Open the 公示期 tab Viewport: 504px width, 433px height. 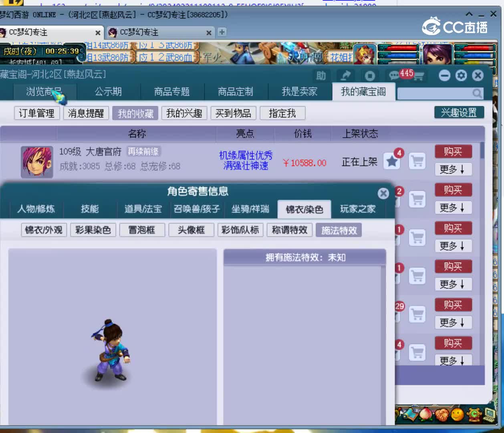[x=108, y=92]
